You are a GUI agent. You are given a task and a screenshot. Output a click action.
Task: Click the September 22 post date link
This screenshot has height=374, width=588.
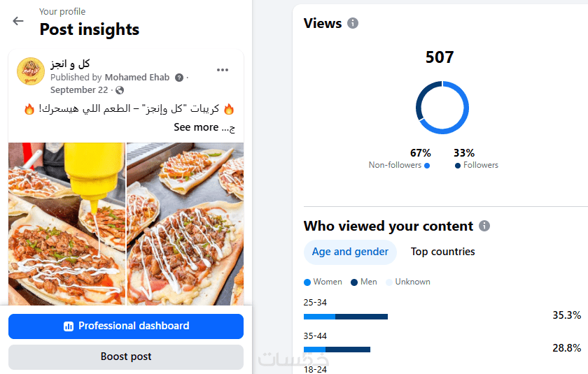coord(79,90)
